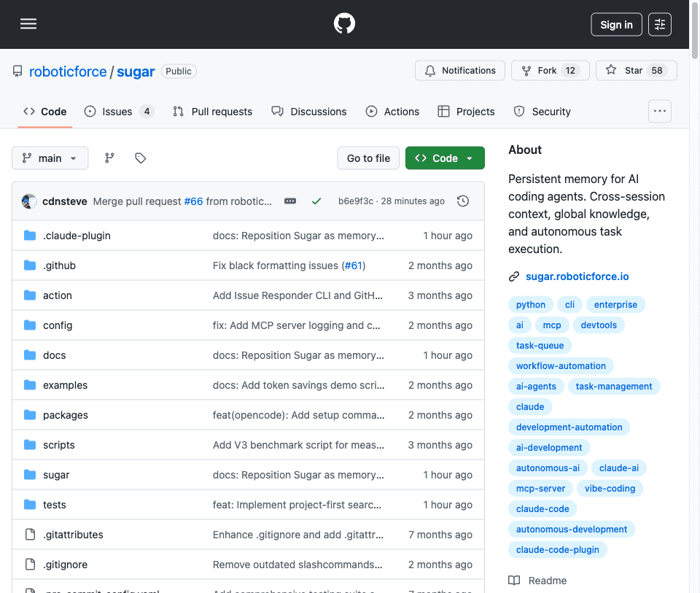Open the examples folder
The image size is (700, 593).
(65, 385)
